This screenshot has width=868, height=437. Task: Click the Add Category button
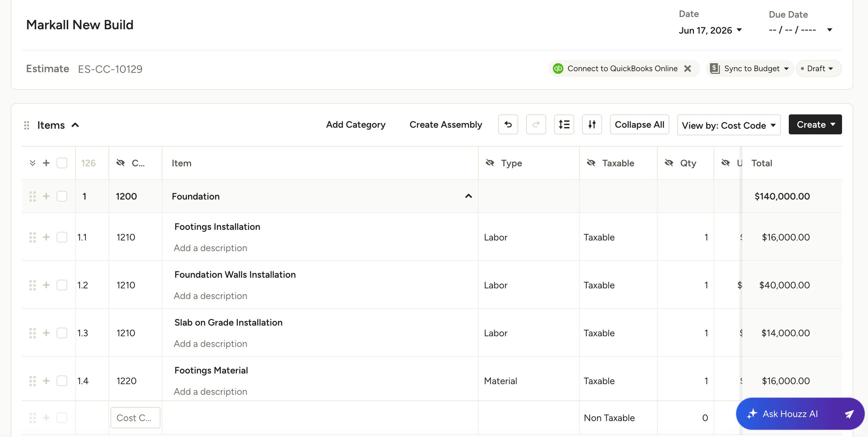(x=355, y=125)
